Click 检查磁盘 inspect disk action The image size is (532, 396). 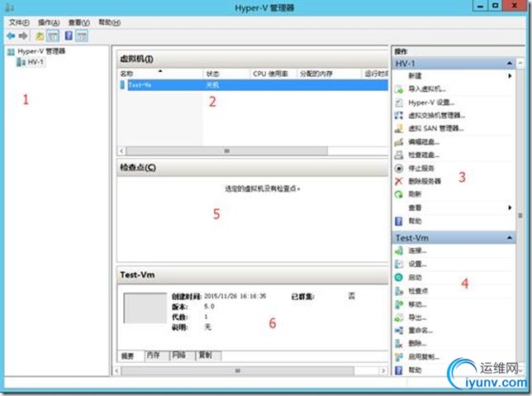(424, 155)
